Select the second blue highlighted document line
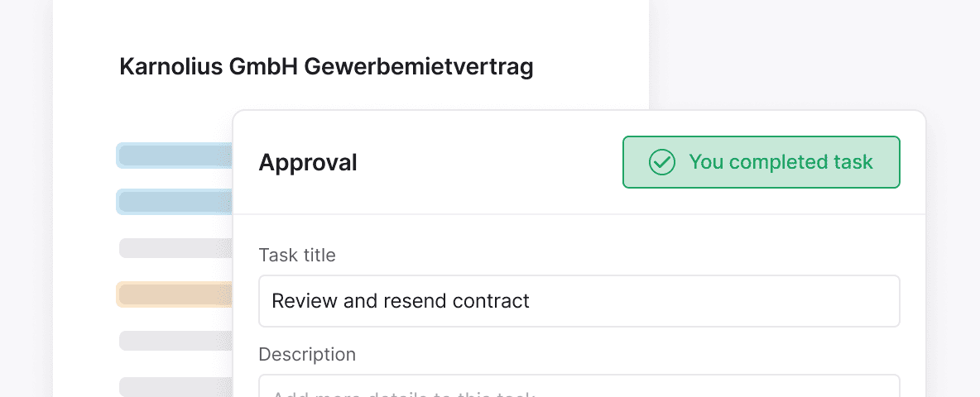 pyautogui.click(x=175, y=202)
